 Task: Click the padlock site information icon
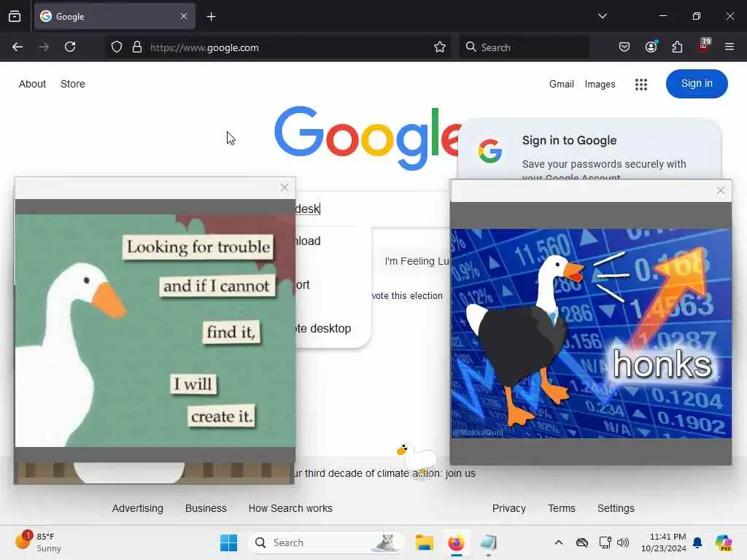(137, 47)
